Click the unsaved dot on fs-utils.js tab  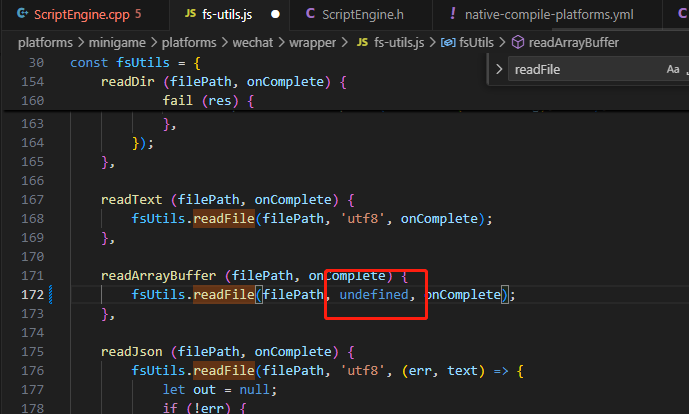coord(275,15)
